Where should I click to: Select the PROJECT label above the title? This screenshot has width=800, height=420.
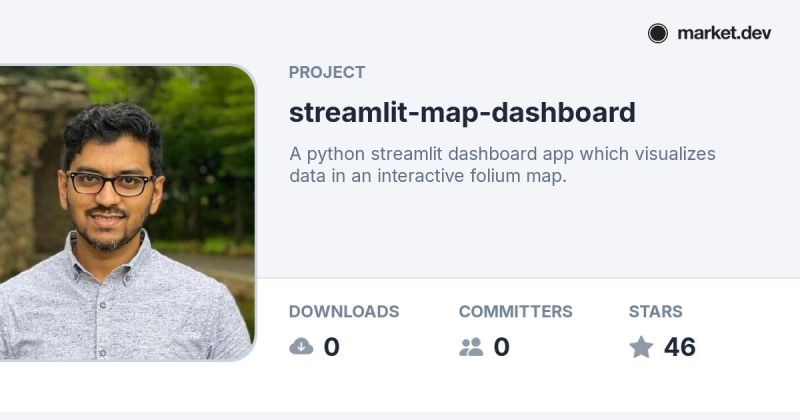pos(327,72)
